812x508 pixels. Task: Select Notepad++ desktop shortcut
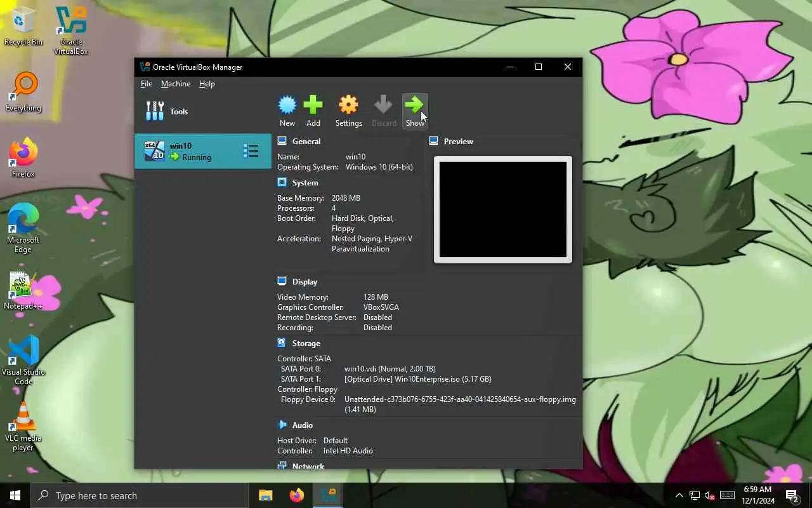[x=23, y=291]
